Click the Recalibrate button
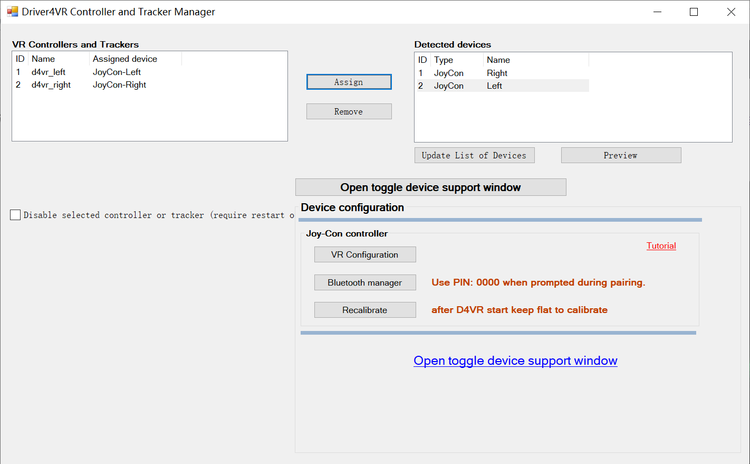This screenshot has width=750, height=464. 364,309
